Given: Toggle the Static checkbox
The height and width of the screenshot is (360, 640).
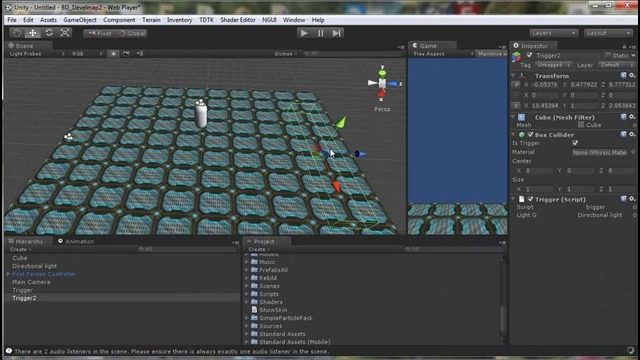Looking at the screenshot, I should click(608, 55).
